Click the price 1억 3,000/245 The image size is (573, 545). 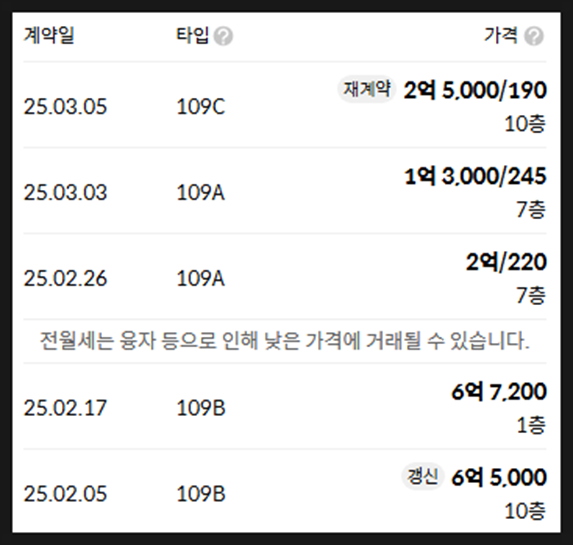click(475, 176)
